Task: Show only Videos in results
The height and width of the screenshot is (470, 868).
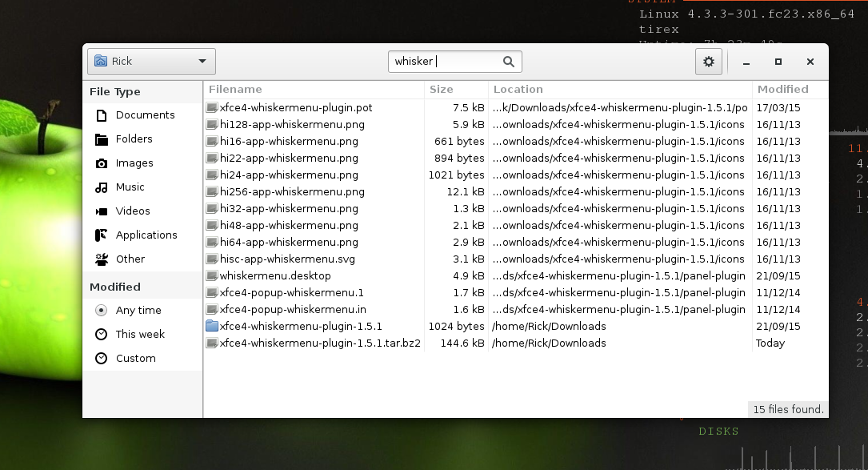Action: click(x=132, y=211)
